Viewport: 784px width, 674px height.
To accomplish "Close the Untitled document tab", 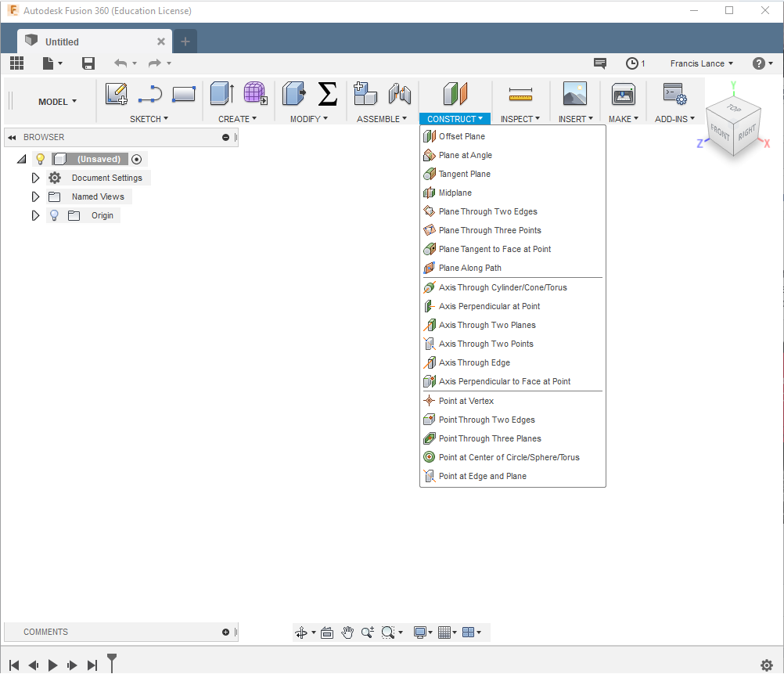I will click(x=161, y=41).
